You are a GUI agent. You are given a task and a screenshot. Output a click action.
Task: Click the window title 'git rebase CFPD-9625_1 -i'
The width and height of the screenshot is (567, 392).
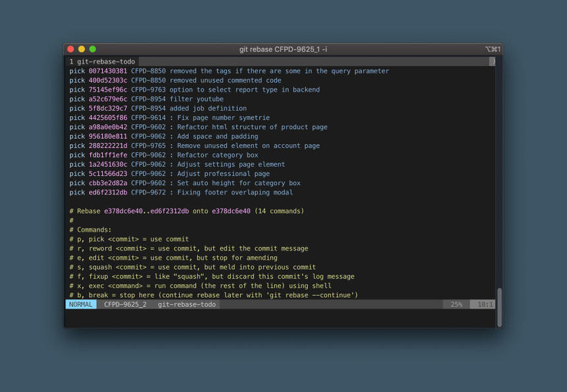tap(283, 49)
